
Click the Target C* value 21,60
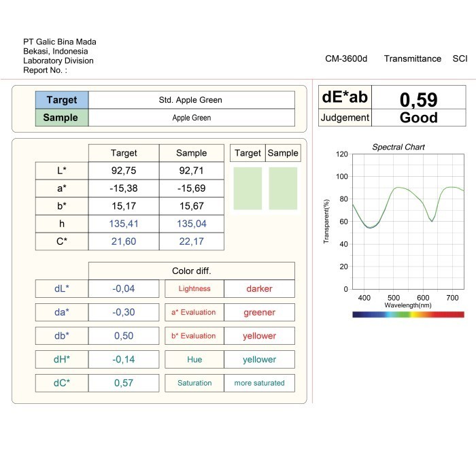(x=124, y=241)
